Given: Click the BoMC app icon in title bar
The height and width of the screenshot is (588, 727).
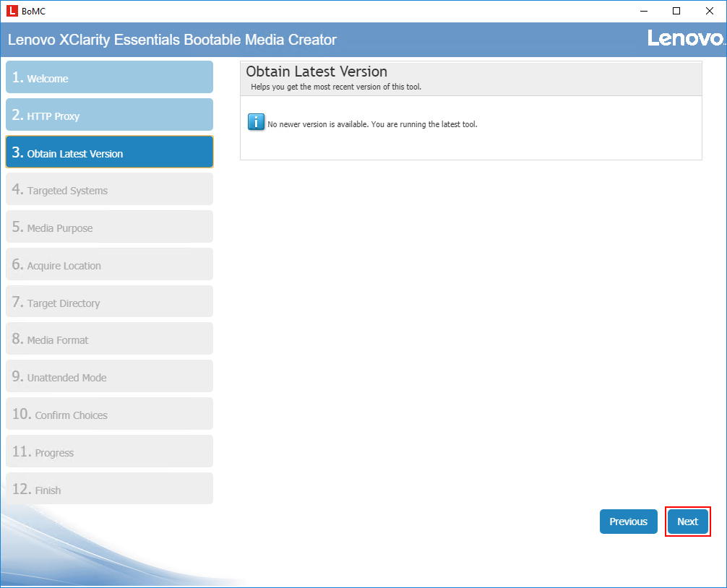Looking at the screenshot, I should point(12,11).
